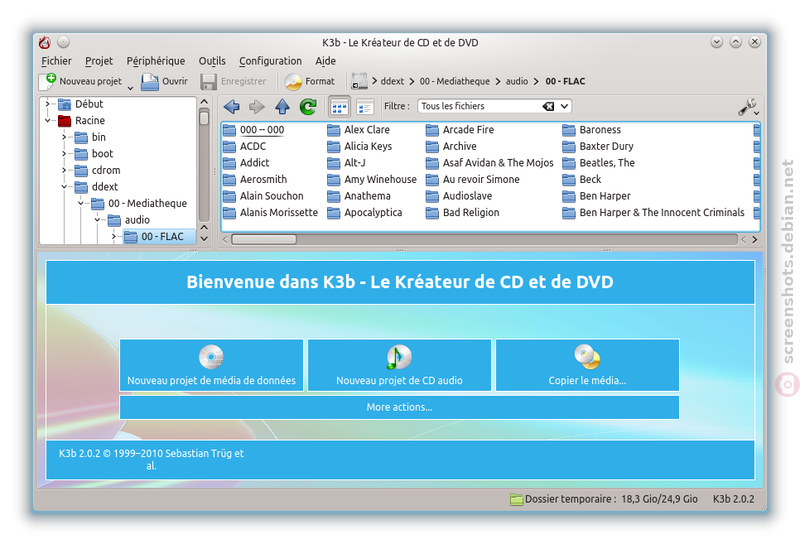Click audio in the breadcrumb path
Viewport: 800px width, 544px height.
click(517, 81)
